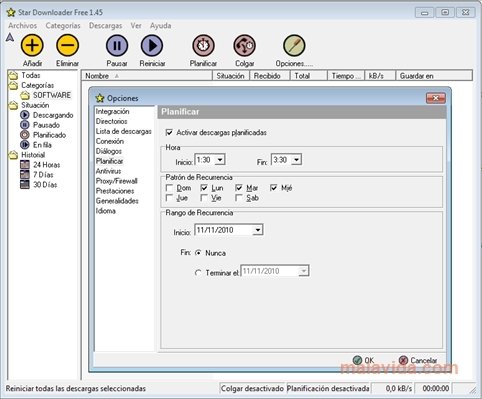Open the Descargas menu

[105, 26]
